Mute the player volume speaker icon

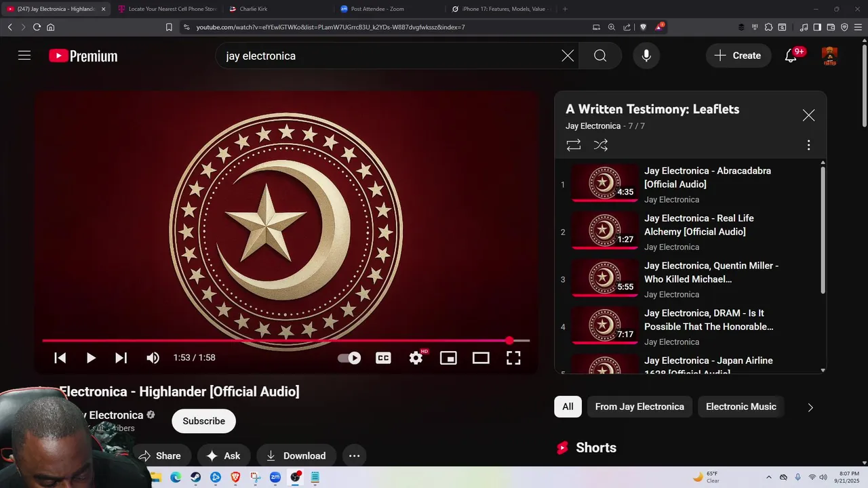point(153,358)
